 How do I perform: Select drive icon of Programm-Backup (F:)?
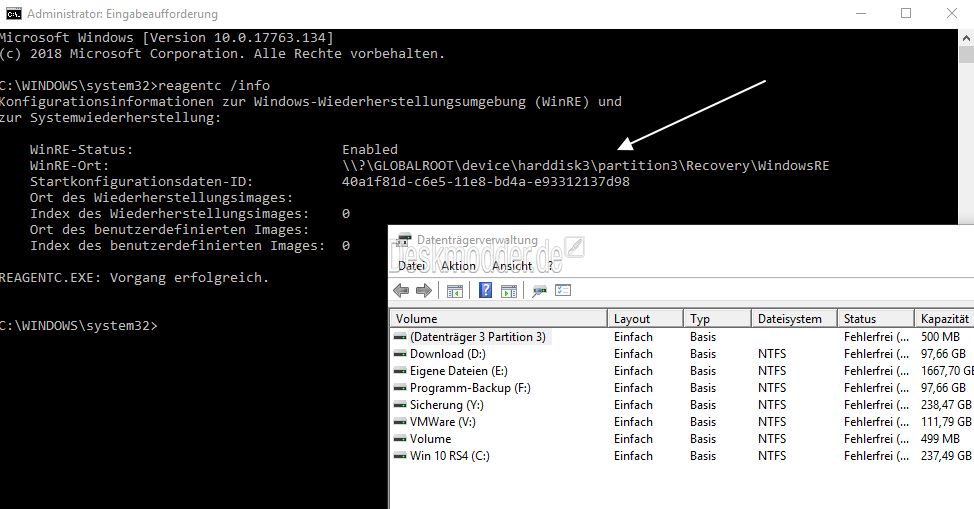tap(400, 388)
